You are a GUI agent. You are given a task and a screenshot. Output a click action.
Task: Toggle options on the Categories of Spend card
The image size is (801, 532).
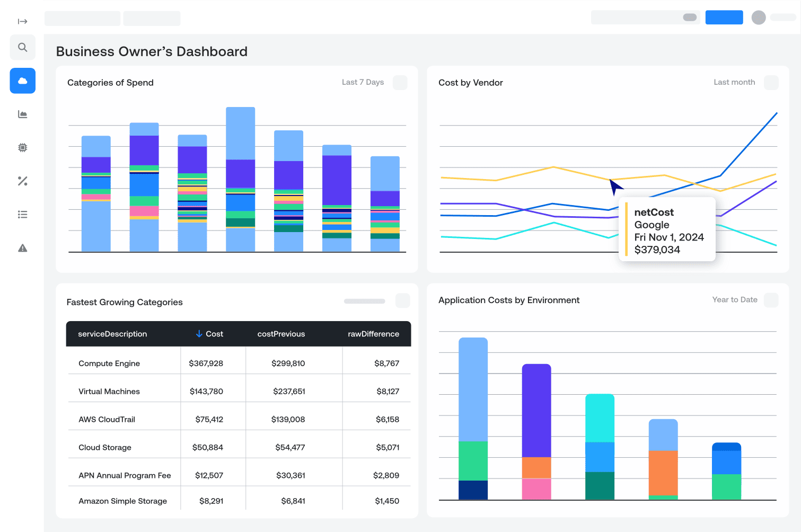pos(400,83)
